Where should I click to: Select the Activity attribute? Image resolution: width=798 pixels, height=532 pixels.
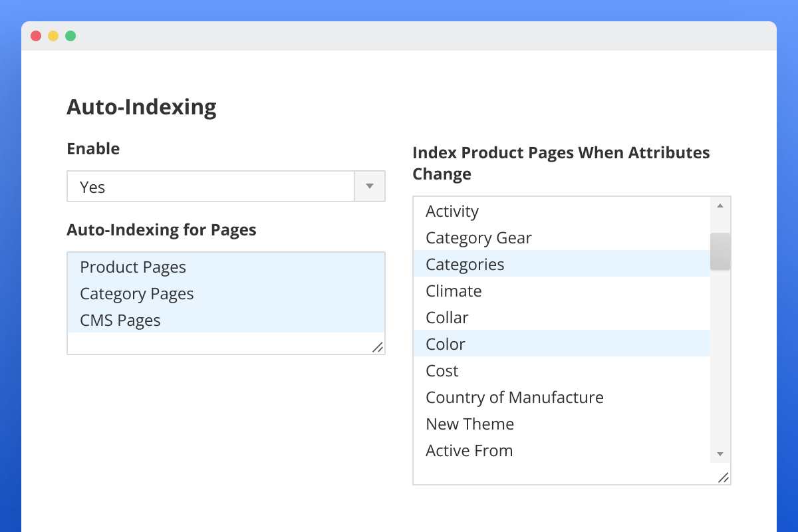pyautogui.click(x=452, y=211)
